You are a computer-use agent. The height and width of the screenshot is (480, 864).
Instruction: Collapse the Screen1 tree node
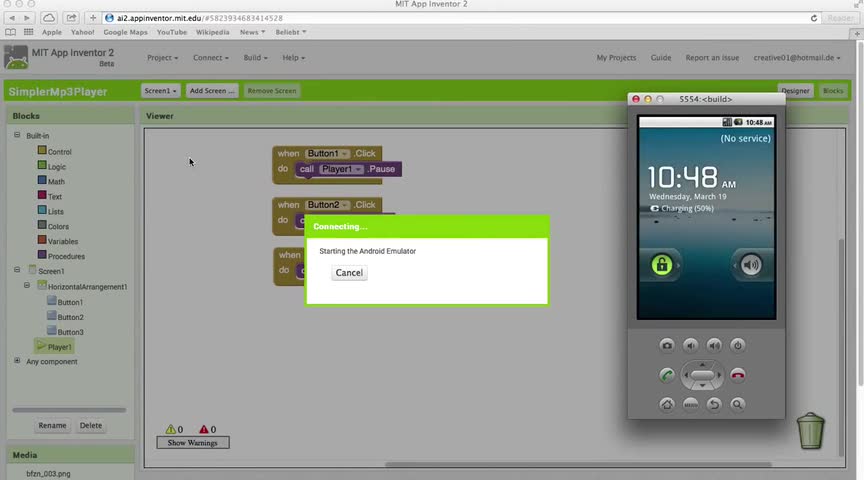pos(17,270)
